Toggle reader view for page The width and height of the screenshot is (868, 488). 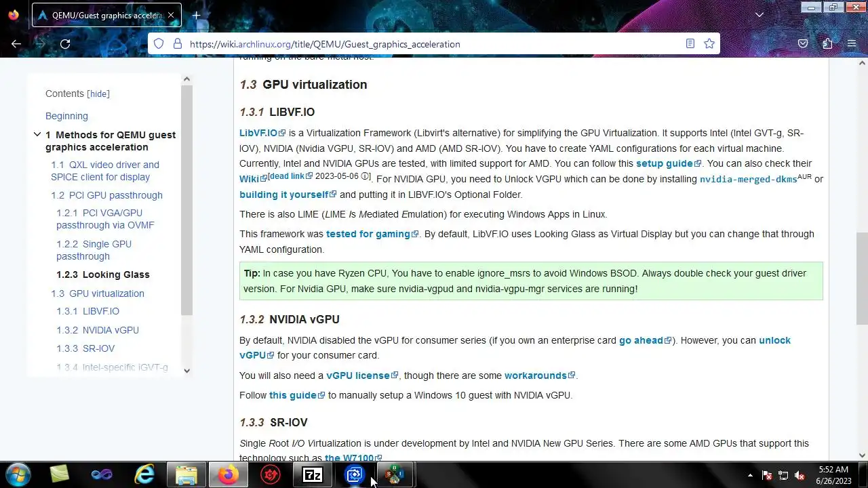[690, 43]
